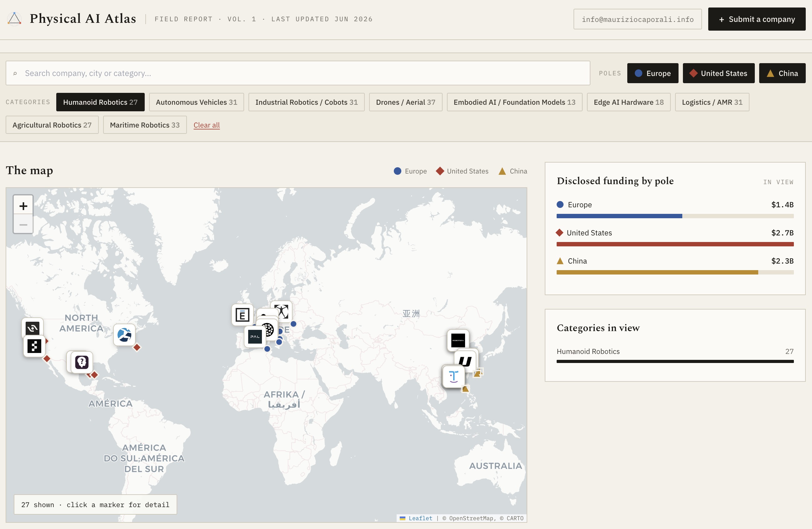Deselect Humanoid Robotics category filter
This screenshot has height=529, width=812.
pos(100,102)
